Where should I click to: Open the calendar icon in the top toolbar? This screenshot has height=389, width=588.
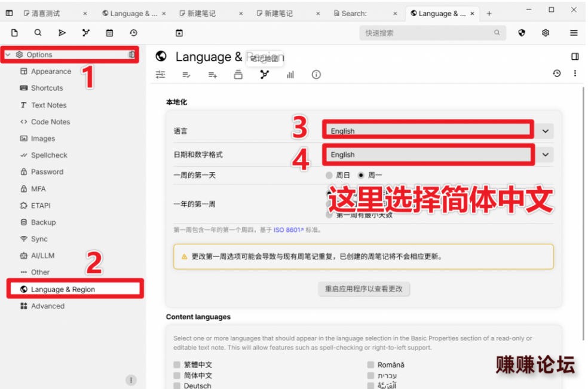click(x=109, y=33)
